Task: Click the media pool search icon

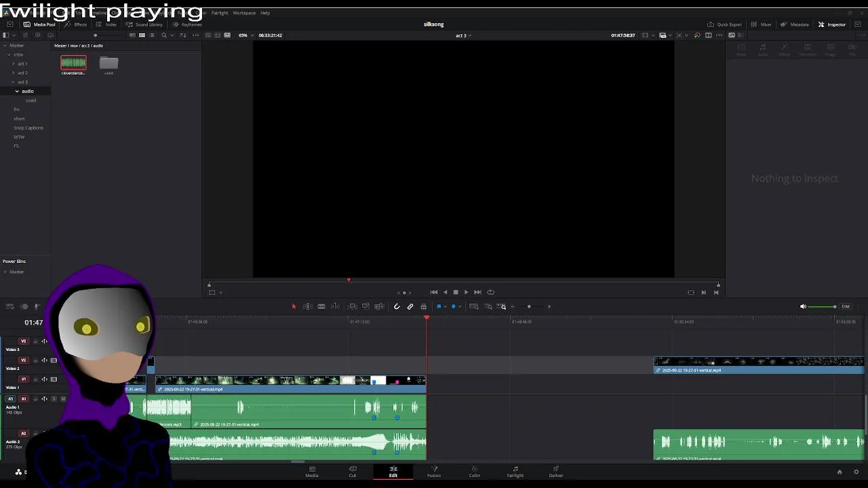Action: [x=163, y=35]
